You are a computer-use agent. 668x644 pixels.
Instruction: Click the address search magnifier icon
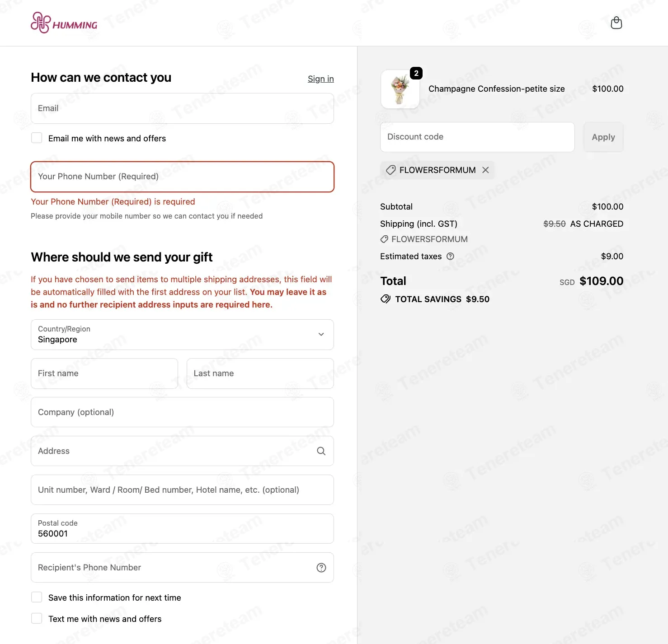tap(321, 451)
